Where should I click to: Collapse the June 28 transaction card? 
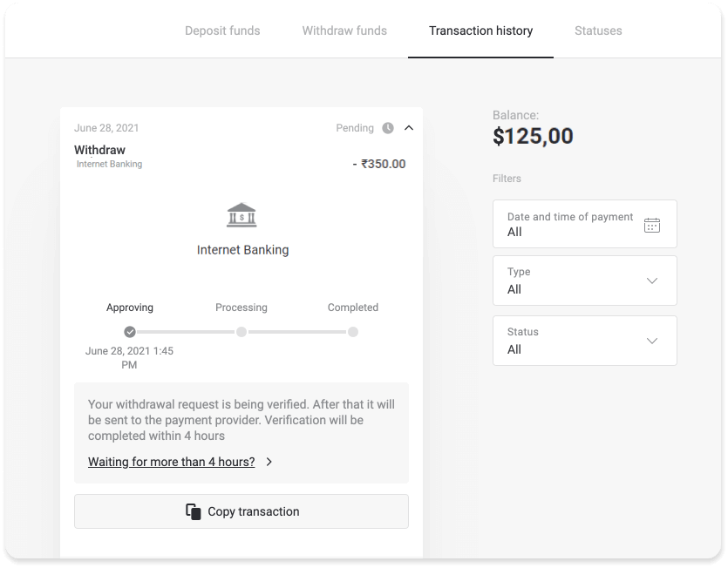pos(408,127)
